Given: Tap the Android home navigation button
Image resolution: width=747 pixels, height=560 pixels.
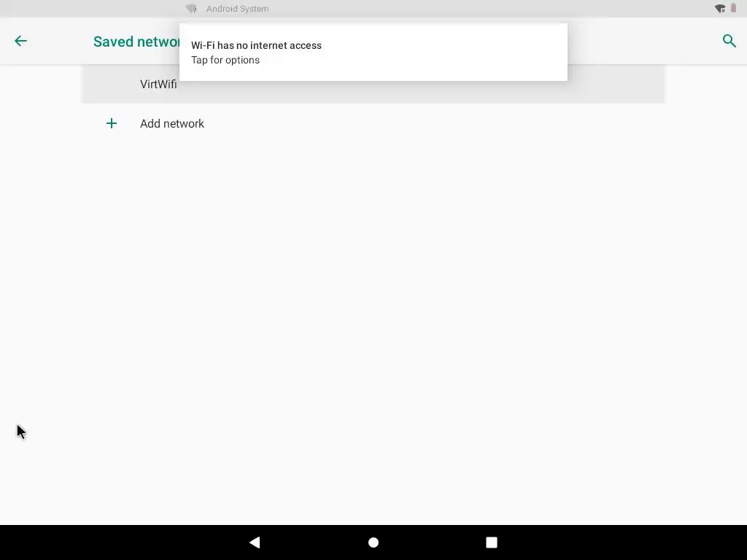Looking at the screenshot, I should coord(373,542).
